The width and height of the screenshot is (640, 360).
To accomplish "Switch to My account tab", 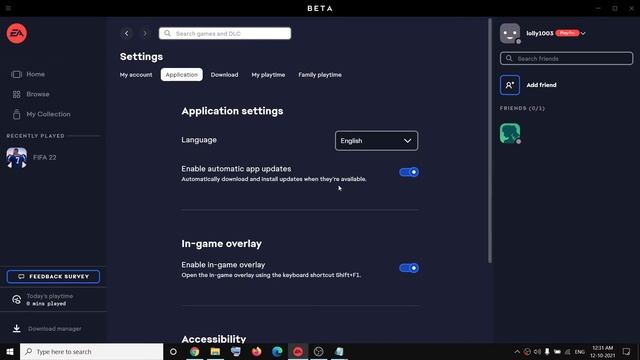I will pos(136,75).
